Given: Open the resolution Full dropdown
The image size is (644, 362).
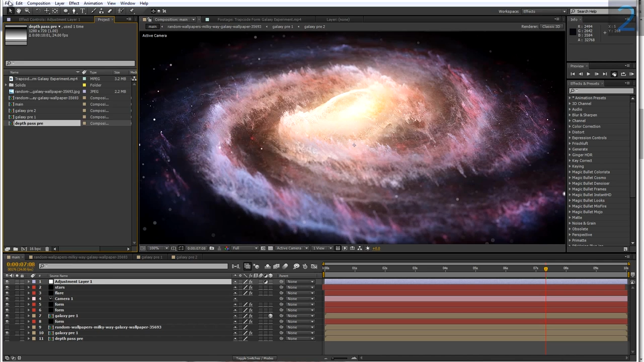Looking at the screenshot, I should tap(245, 248).
